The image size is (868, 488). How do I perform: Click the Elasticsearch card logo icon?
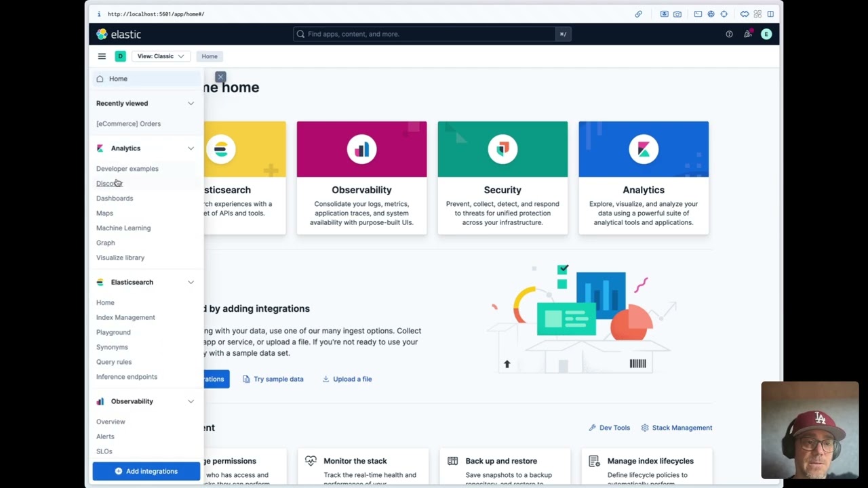pyautogui.click(x=220, y=149)
